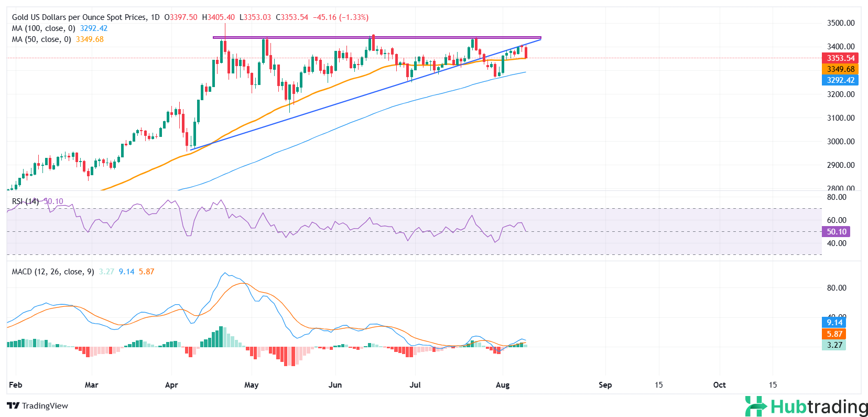This screenshot has height=417, width=868.
Task: Click the blue 9.14 MACD value tag
Action: pyautogui.click(x=834, y=323)
